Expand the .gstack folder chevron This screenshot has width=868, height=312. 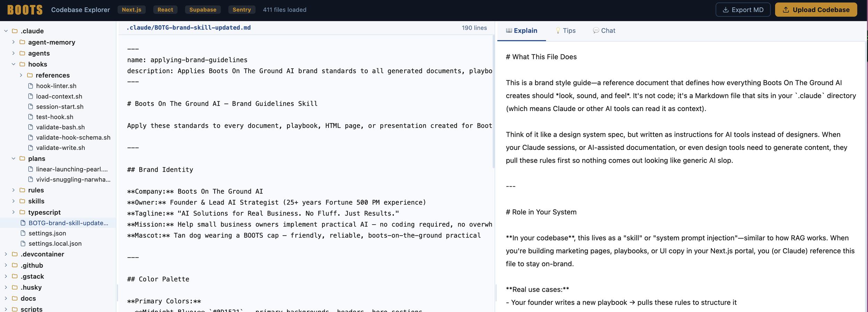pos(6,277)
